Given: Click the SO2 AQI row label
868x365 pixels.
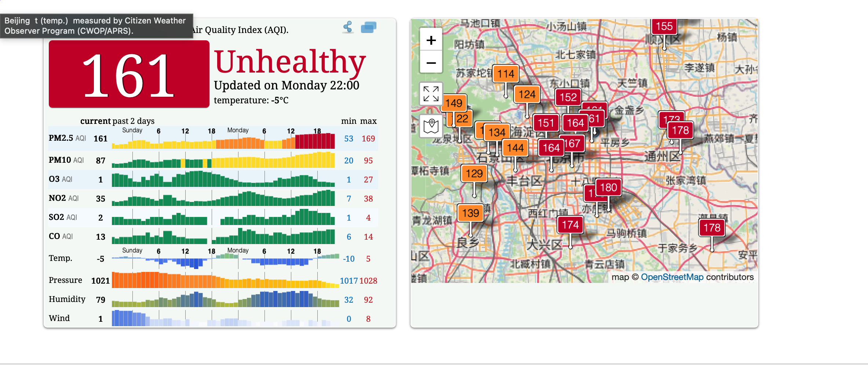Looking at the screenshot, I should [x=63, y=217].
